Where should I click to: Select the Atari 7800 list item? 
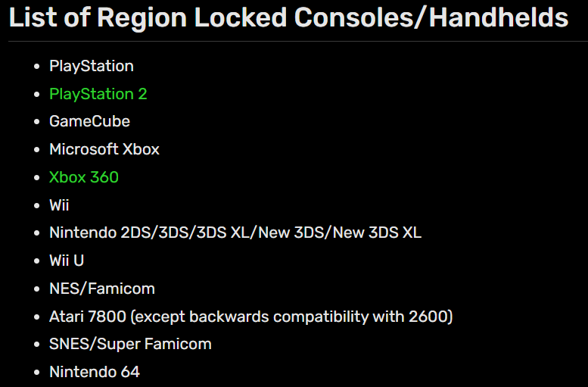click(250, 316)
